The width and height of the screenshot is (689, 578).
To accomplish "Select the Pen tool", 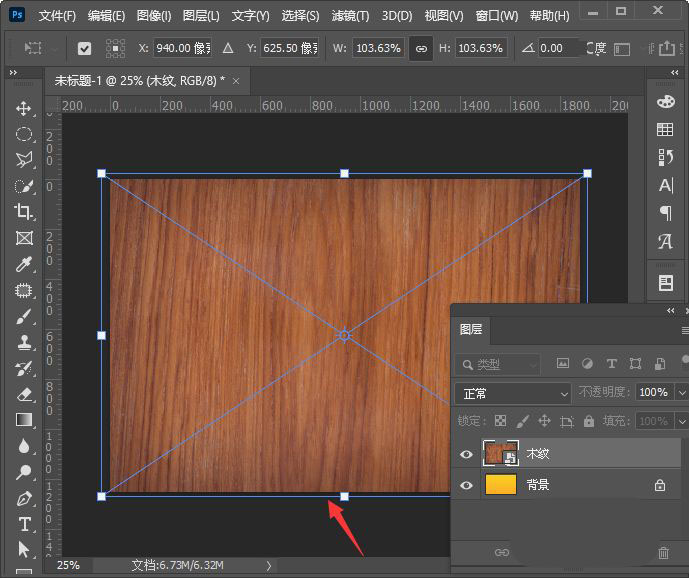I will (x=24, y=498).
